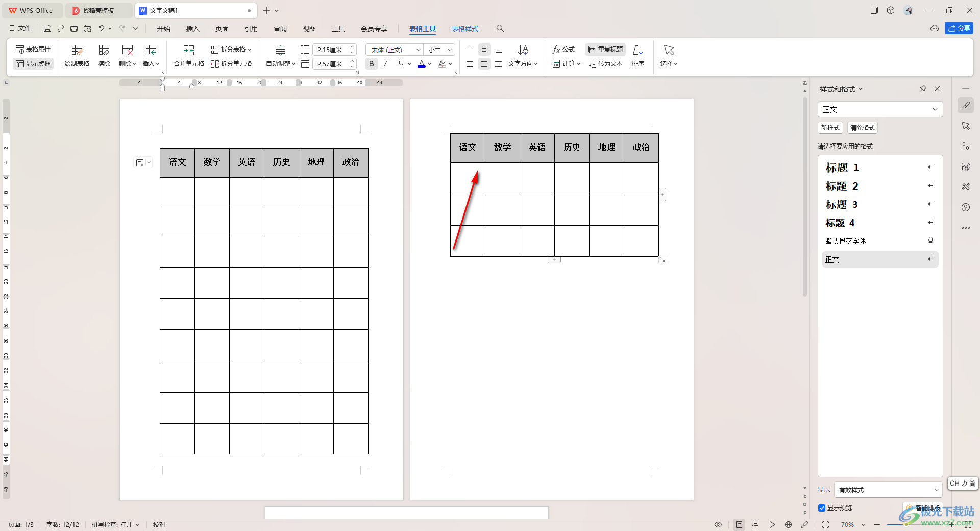Click the Draw Table (绘制表格) tool
This screenshot has height=531, width=980.
[x=77, y=56]
